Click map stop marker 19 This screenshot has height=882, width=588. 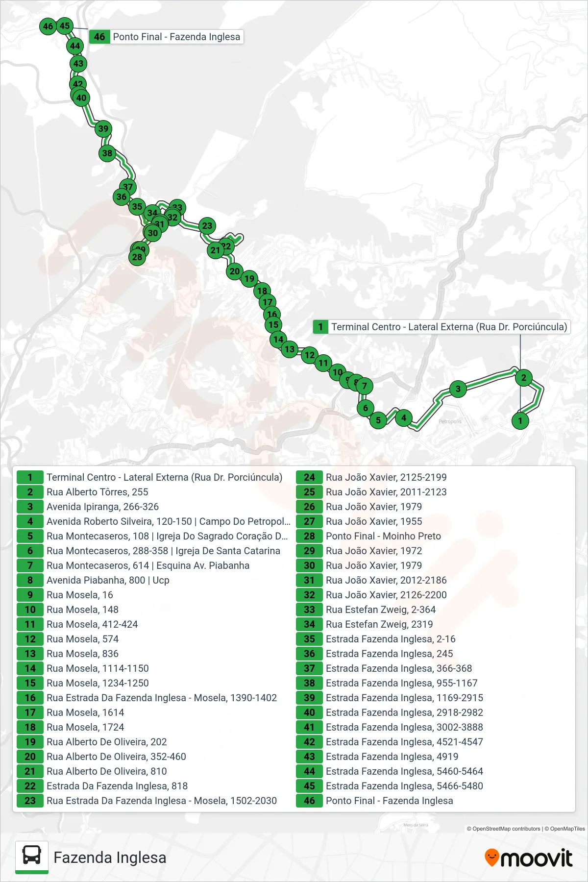(x=249, y=279)
